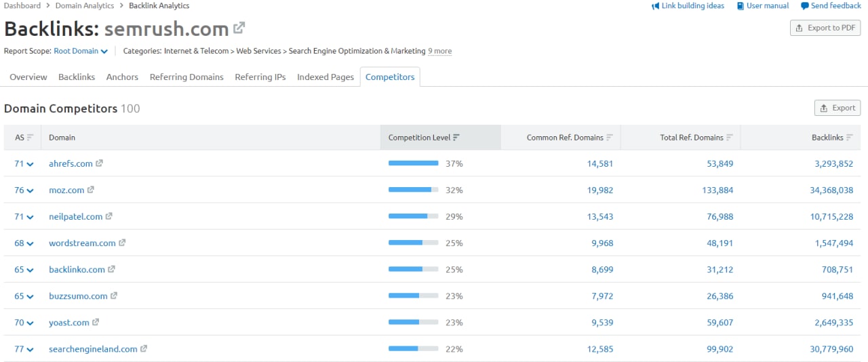Show the 9 more categories link

coord(439,51)
